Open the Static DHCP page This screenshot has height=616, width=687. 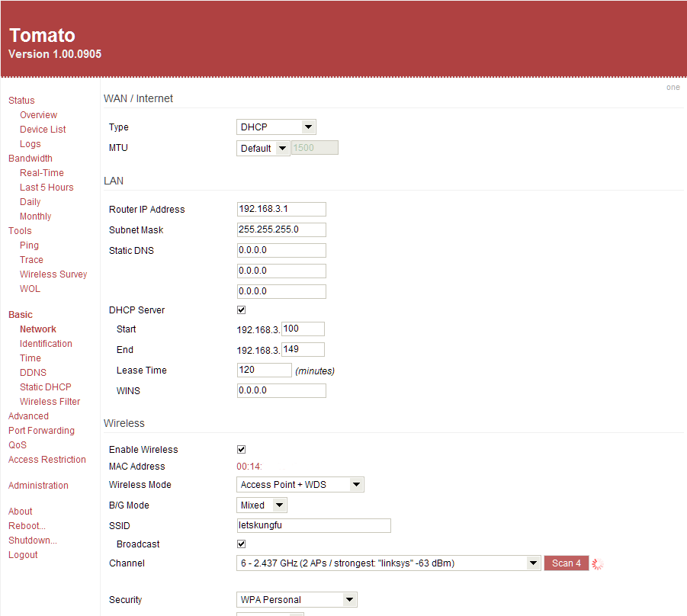pyautogui.click(x=45, y=387)
